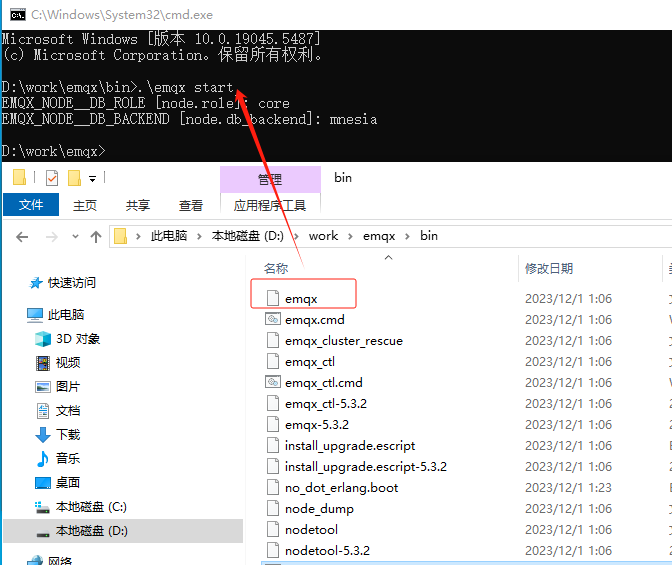Select the install_upgrade.escript file
The width and height of the screenshot is (672, 565).
pyautogui.click(x=350, y=446)
